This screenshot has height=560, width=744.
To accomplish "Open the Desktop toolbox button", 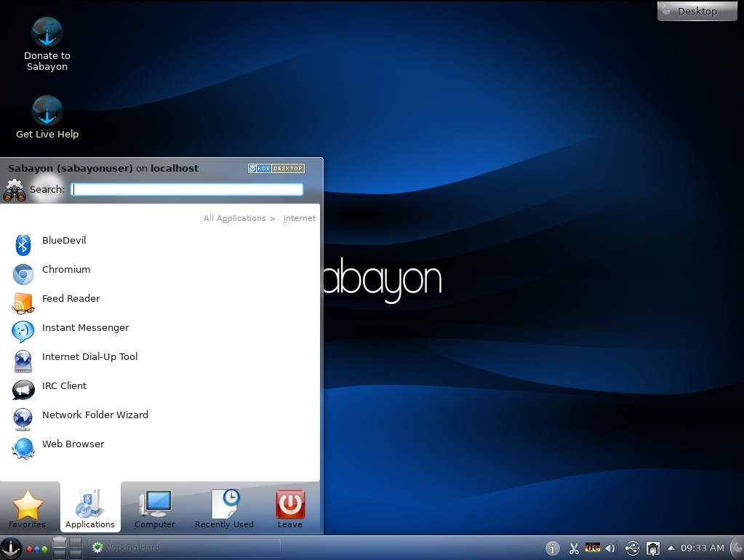I will 697,11.
